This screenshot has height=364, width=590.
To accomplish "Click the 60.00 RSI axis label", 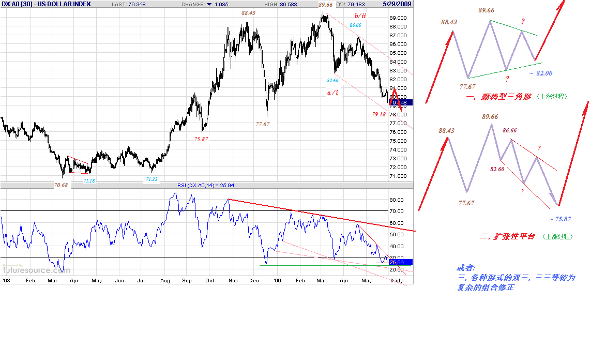I will point(397,223).
